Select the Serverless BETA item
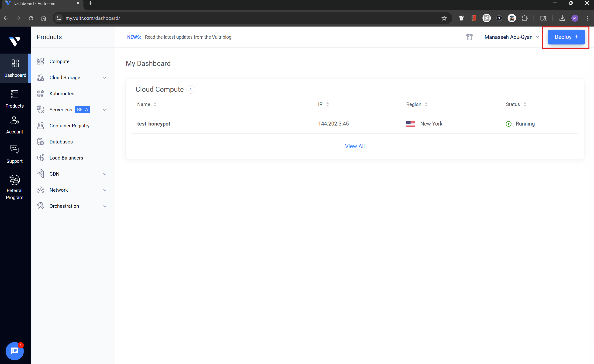 [x=70, y=110]
